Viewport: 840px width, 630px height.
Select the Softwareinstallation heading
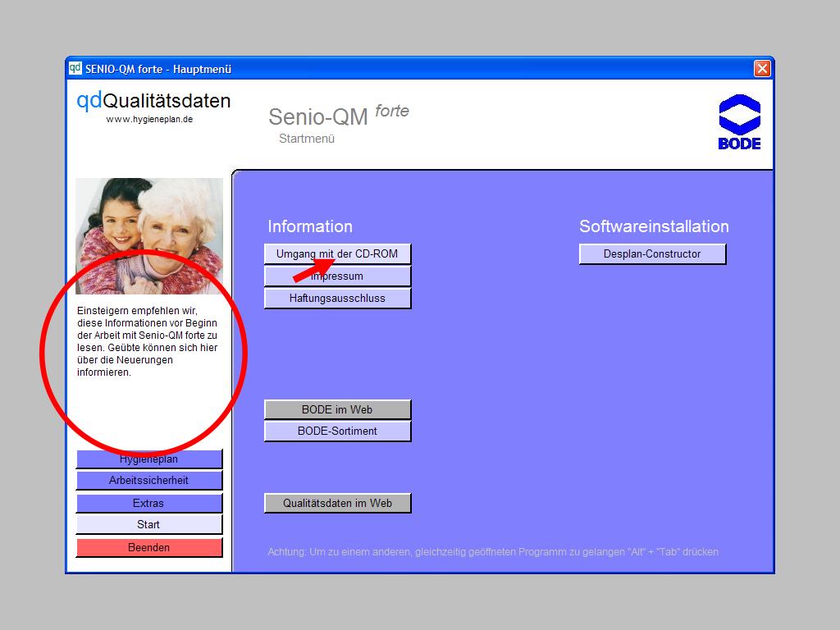point(654,226)
